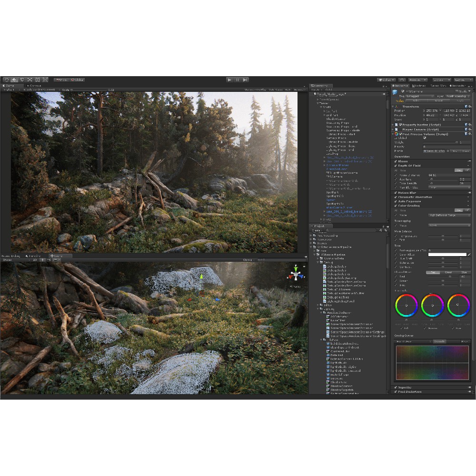Image resolution: width=476 pixels, height=476 pixels.
Task: Toggle the Color Grading override
Action: pyautogui.click(x=396, y=206)
